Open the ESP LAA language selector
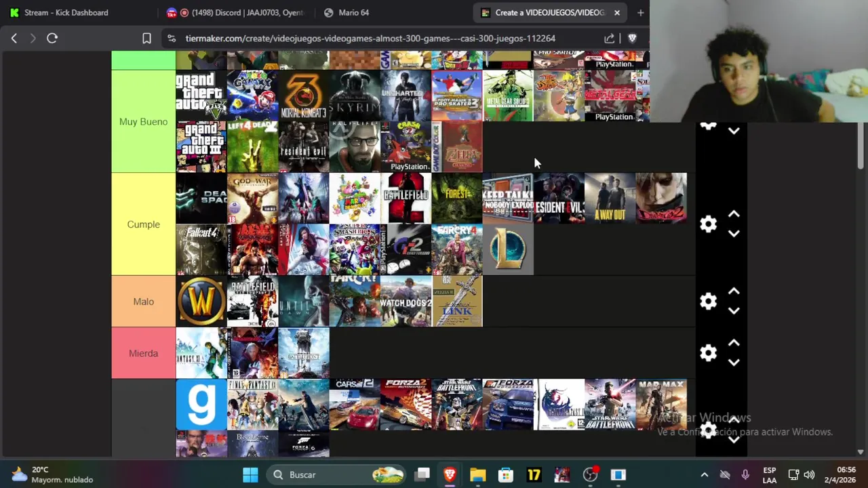 (769, 475)
